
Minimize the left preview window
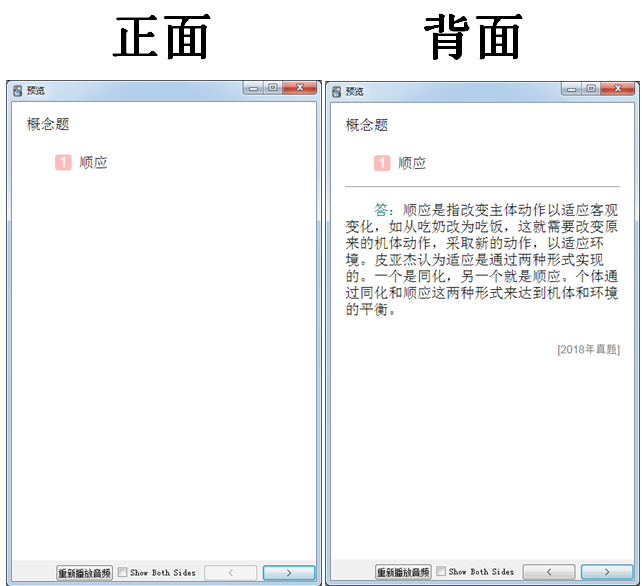(x=253, y=88)
